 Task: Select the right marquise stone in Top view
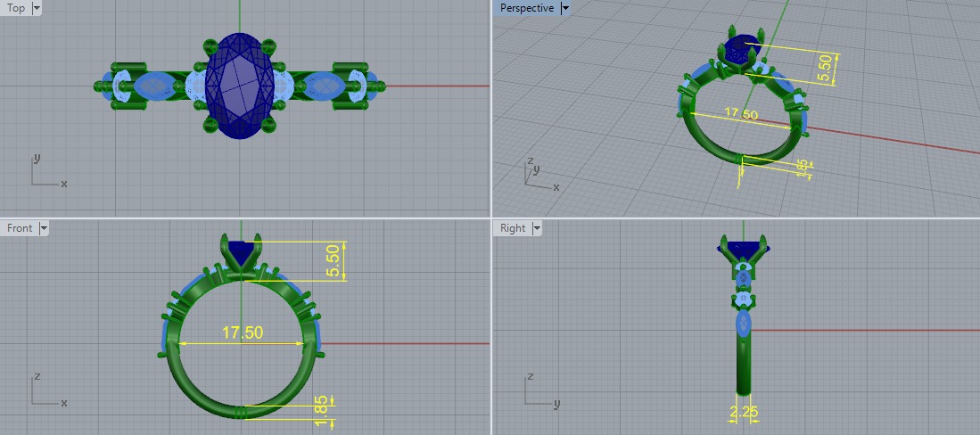tap(324, 86)
